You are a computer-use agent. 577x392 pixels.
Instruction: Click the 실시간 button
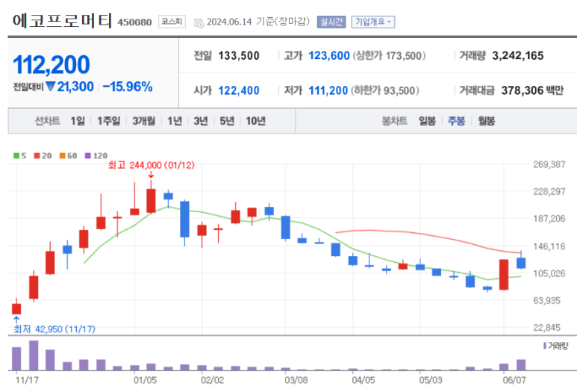pos(331,22)
